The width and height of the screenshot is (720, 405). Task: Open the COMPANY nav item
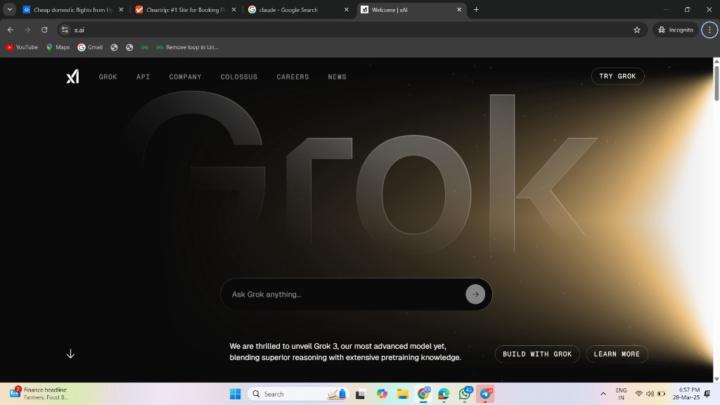point(185,77)
